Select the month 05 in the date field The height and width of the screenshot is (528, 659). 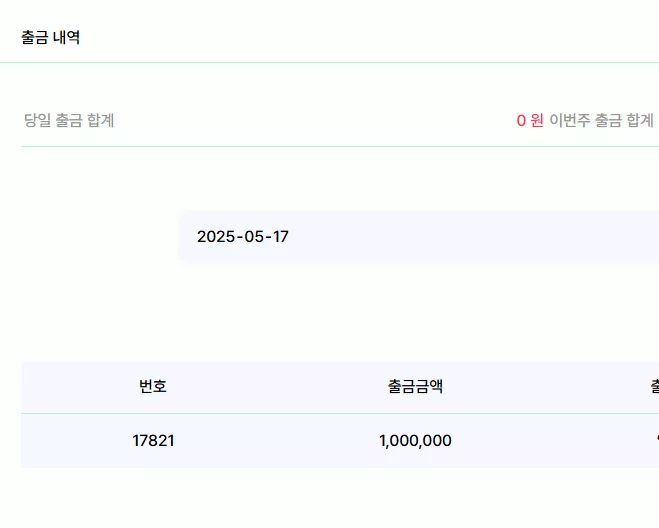tap(254, 237)
